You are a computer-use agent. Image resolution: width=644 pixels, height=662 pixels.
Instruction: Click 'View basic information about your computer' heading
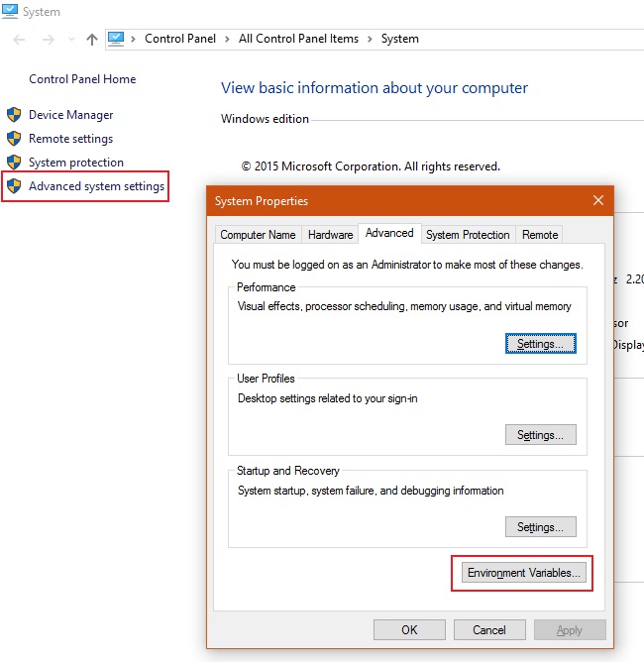click(375, 88)
